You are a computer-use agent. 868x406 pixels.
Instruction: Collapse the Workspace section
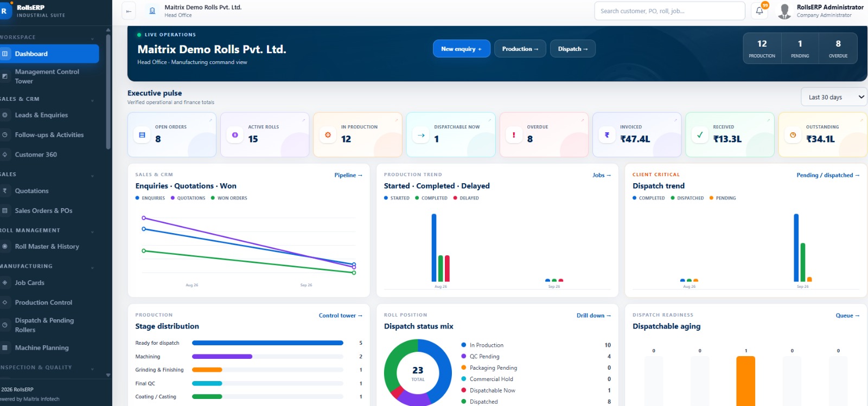(x=92, y=38)
